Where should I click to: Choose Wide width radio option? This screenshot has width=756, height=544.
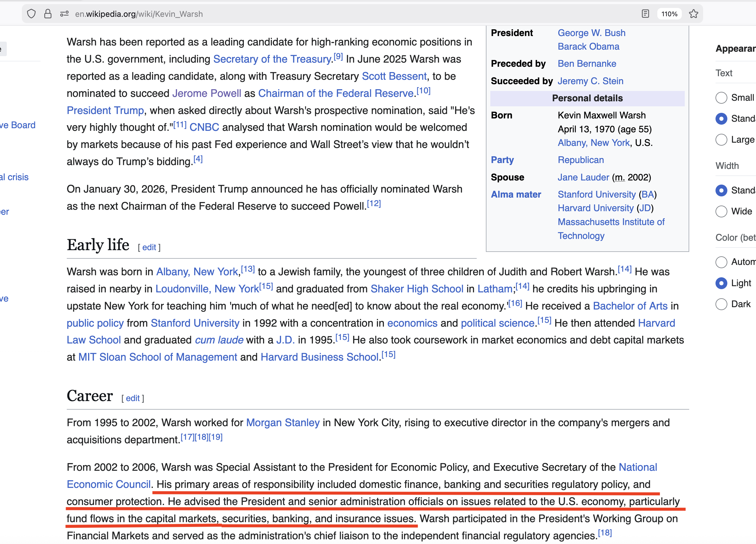tap(721, 211)
